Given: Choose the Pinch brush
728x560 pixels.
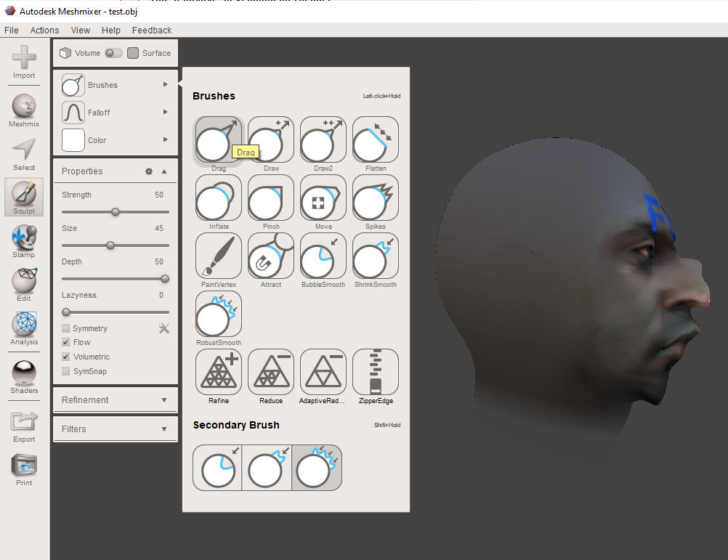Looking at the screenshot, I should tap(271, 198).
